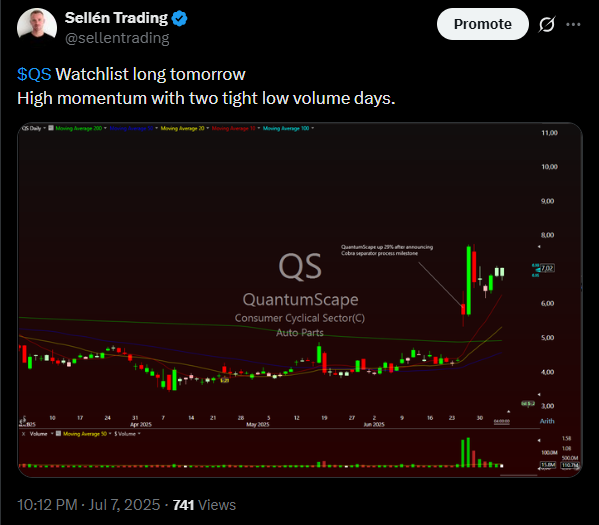
Task: Click the Moving Average 200 label in chart
Action: click(79, 128)
